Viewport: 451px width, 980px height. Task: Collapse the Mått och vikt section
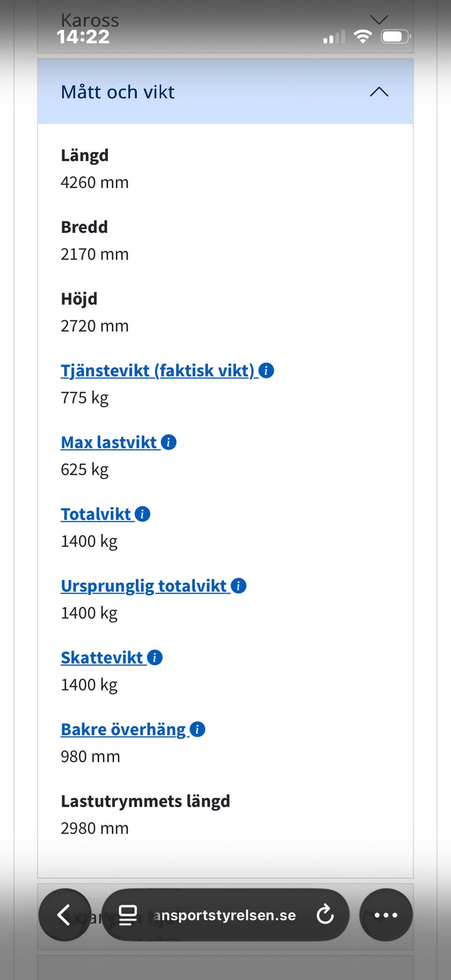(379, 92)
